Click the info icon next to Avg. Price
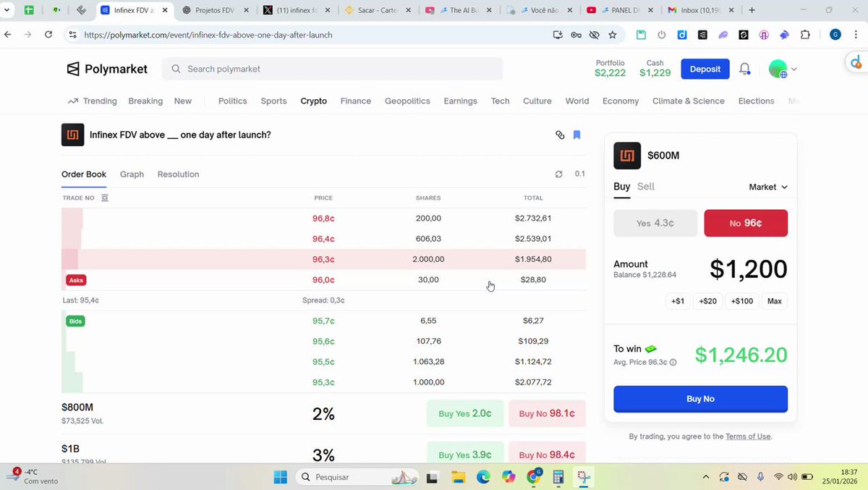The width and height of the screenshot is (868, 490). pyautogui.click(x=673, y=363)
